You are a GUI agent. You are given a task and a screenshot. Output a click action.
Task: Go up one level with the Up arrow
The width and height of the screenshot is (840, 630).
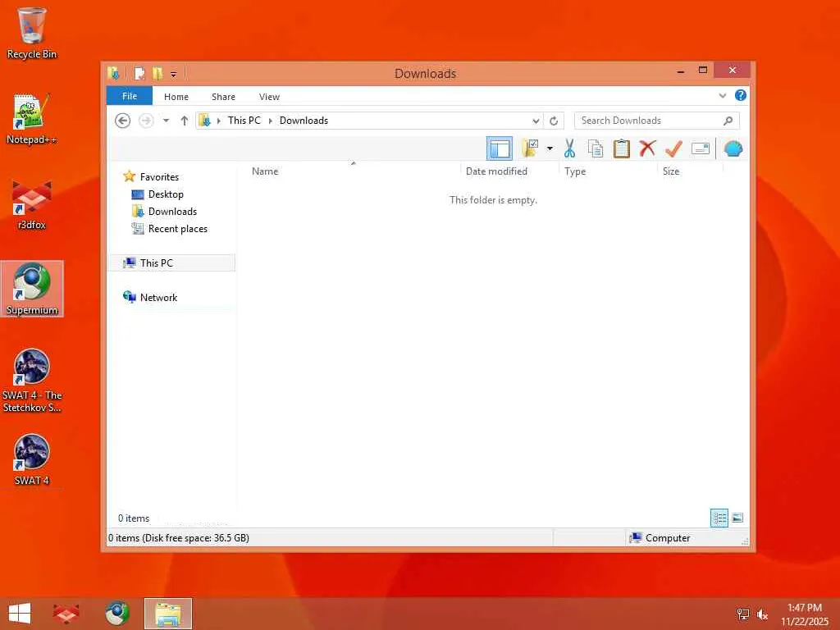tap(185, 121)
